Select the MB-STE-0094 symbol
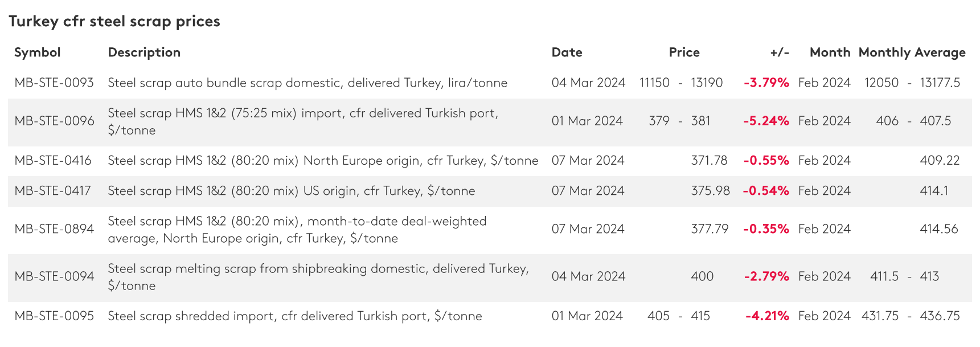The height and width of the screenshot is (347, 980). click(55, 276)
